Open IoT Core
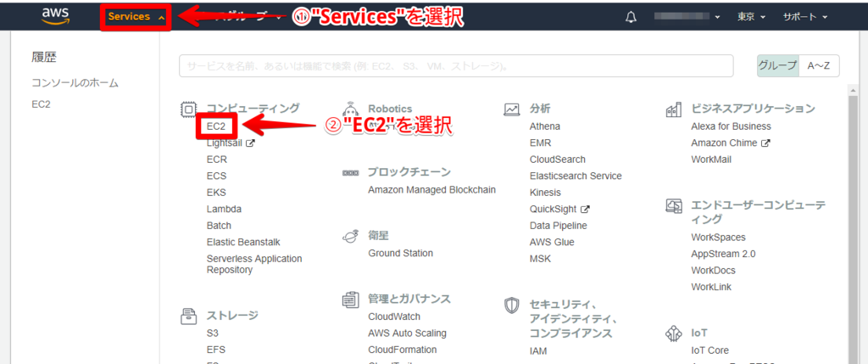Viewport: 868px width, 364px height. click(x=709, y=350)
